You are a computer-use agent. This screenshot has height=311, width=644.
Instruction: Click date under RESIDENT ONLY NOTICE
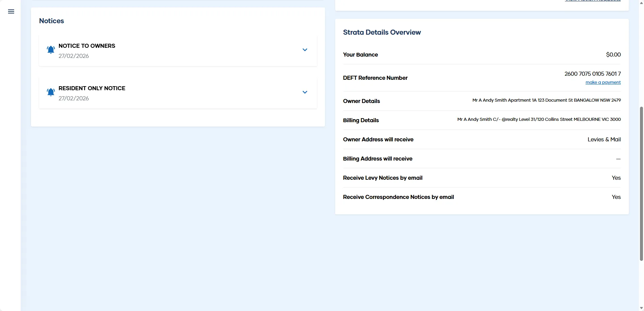click(74, 98)
